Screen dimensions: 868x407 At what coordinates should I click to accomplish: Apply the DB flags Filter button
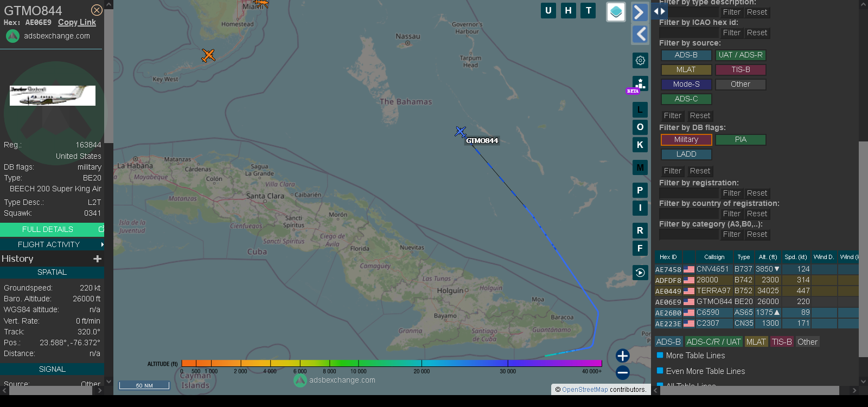tap(672, 171)
